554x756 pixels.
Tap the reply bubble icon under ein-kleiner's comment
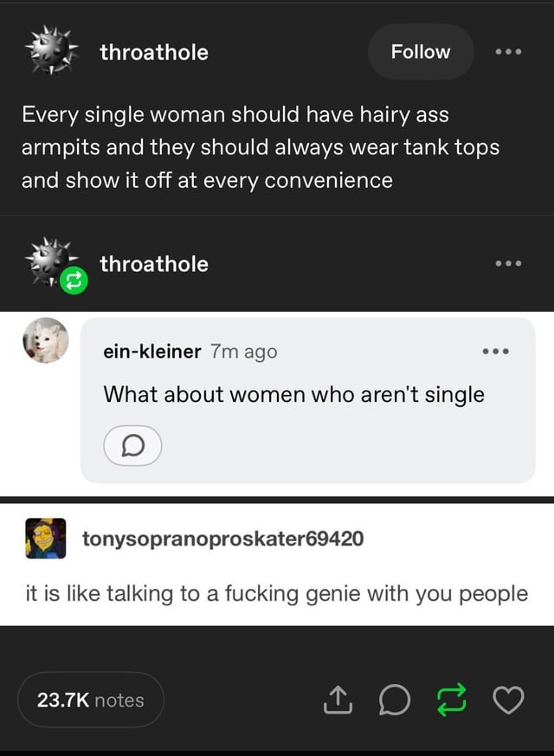click(132, 446)
